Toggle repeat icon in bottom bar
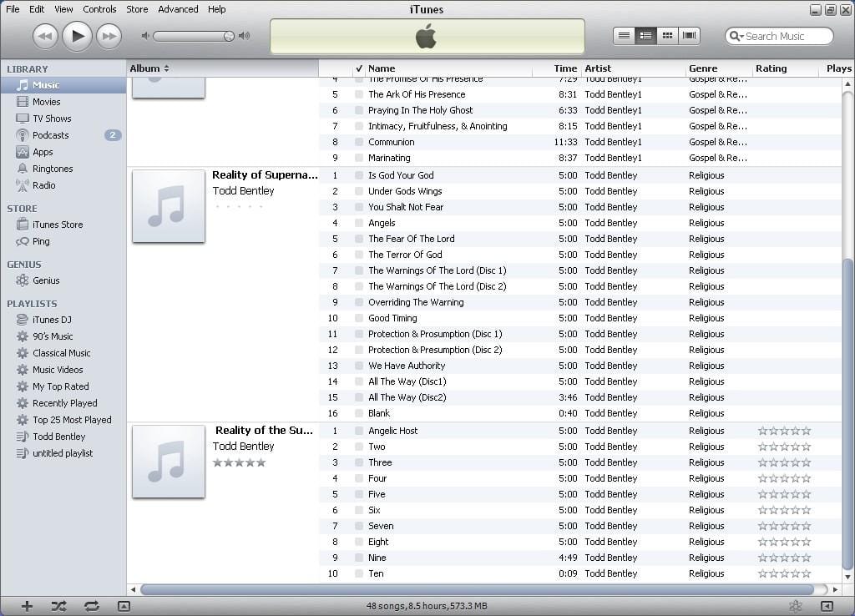The height and width of the screenshot is (616, 855). pos(92,606)
